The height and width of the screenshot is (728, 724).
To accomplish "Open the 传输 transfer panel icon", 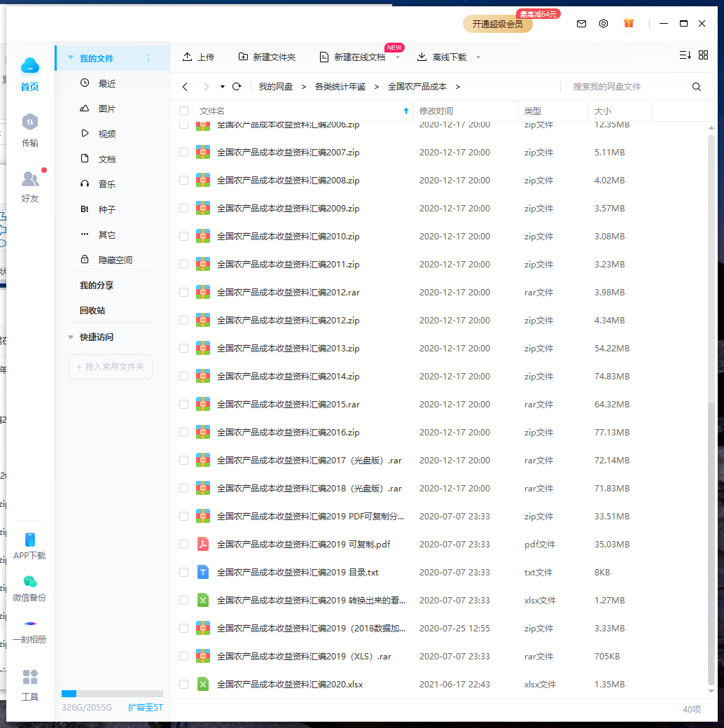I will [29, 122].
